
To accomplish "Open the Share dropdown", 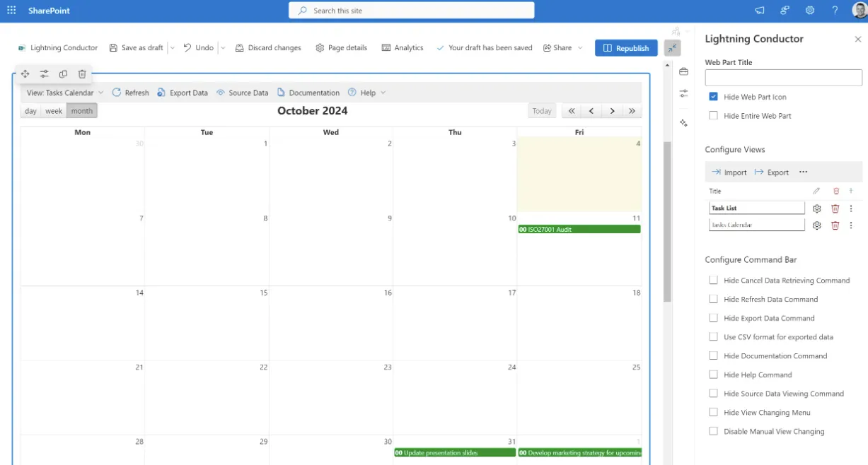I will 563,48.
